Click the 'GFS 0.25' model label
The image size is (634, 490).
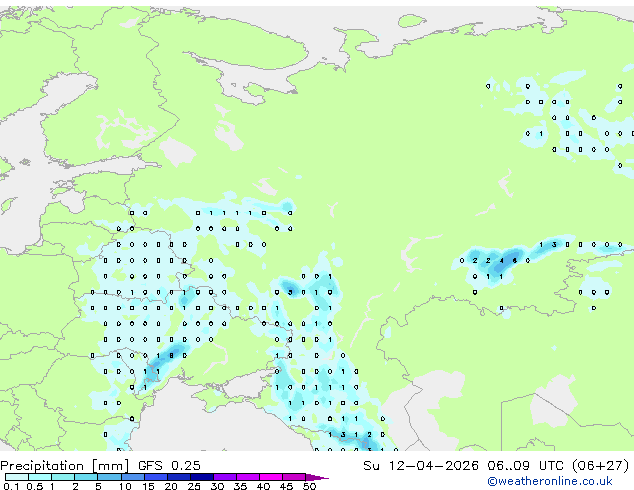tap(169, 466)
